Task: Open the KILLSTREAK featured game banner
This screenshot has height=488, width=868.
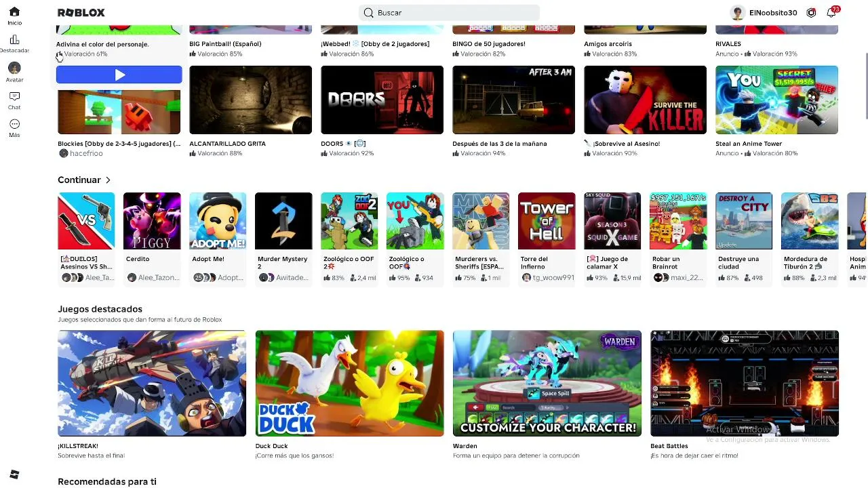Action: coord(152,384)
